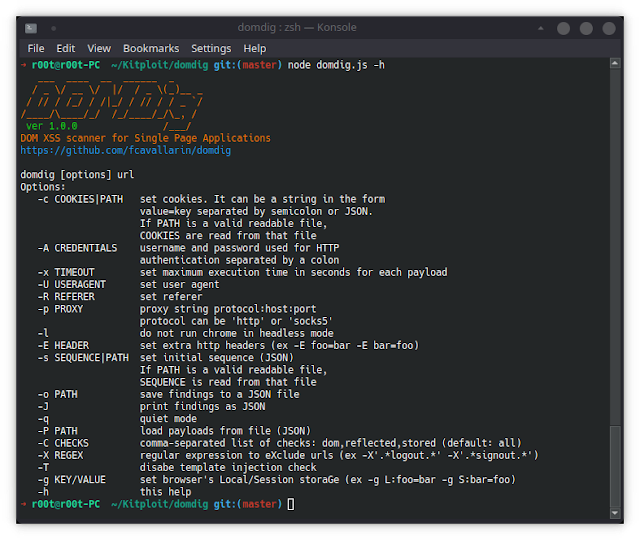Click the 'ver 1.0.0' text
Image resolution: width=640 pixels, height=540 pixels.
[52, 126]
